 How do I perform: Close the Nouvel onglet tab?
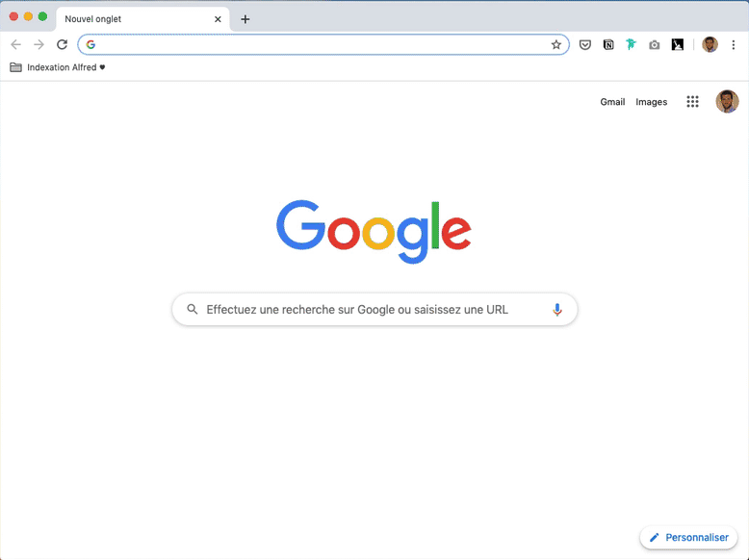218,19
